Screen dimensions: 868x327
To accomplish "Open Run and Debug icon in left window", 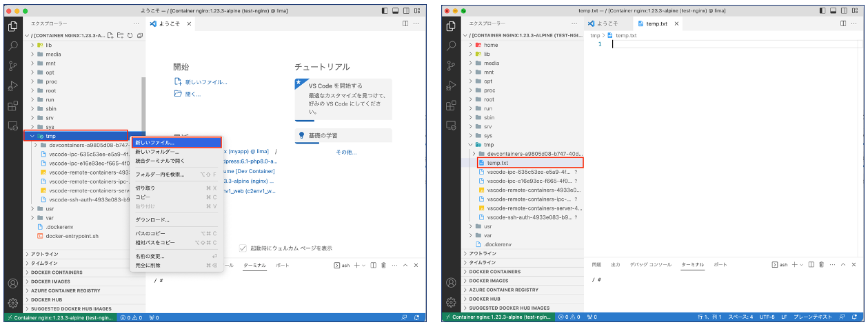I will tap(12, 86).
